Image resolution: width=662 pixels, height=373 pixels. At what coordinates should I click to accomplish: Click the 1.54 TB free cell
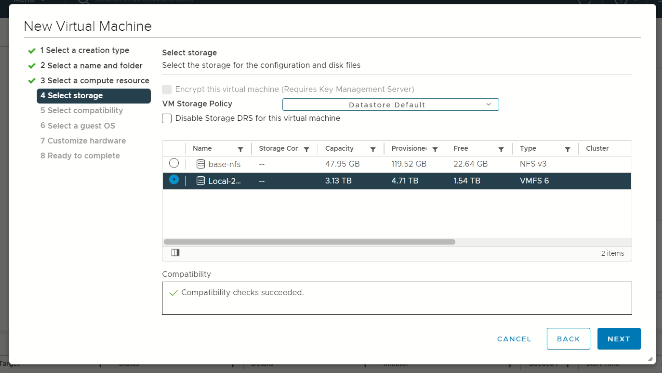(467, 181)
